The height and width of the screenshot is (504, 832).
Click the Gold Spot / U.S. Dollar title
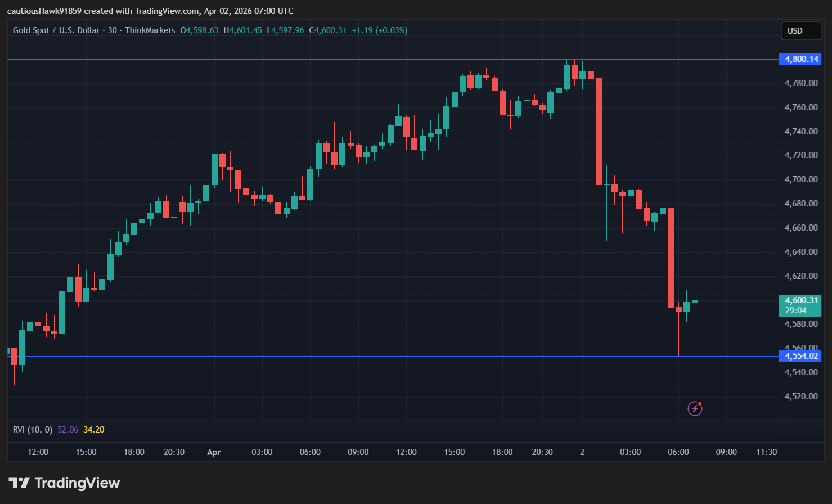coord(56,30)
